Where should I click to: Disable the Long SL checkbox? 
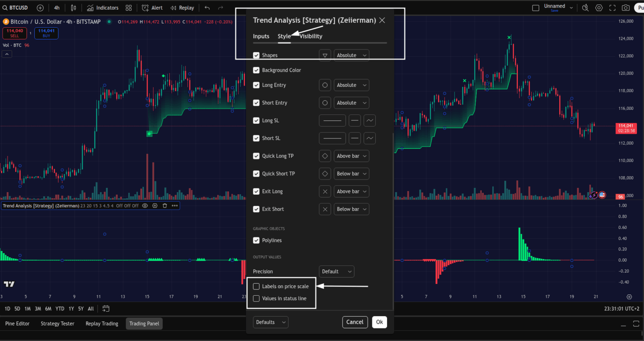(256, 120)
